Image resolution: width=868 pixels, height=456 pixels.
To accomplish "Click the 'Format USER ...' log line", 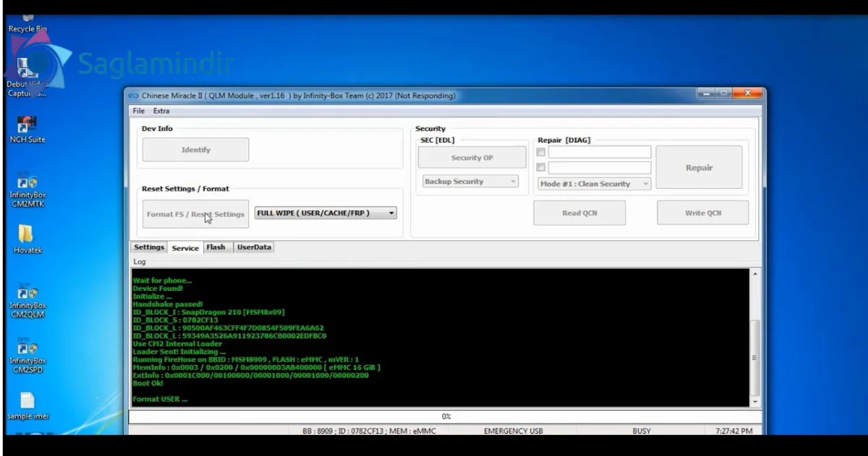I will 160,399.
